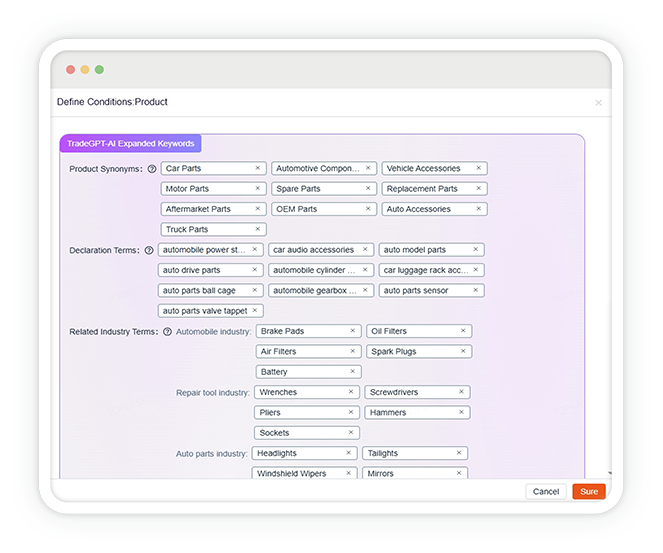The width and height of the screenshot is (663, 553).
Task: Click the scrollbar down arrow
Action: tap(609, 473)
